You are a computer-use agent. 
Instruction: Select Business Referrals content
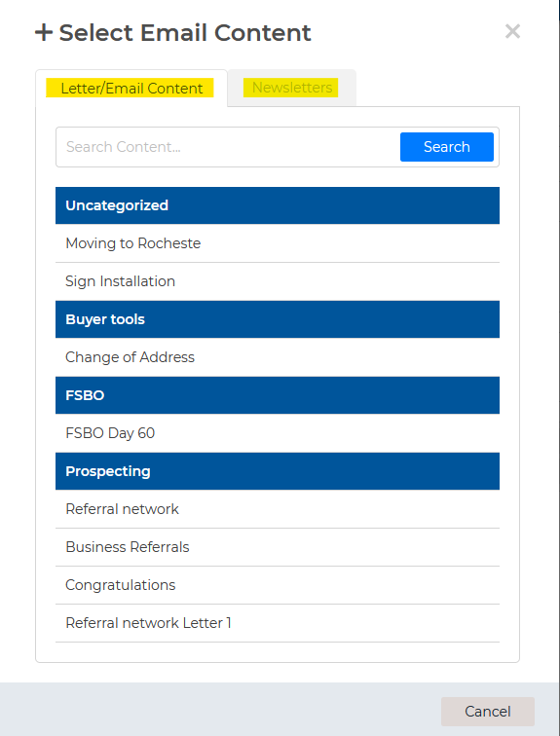point(278,547)
